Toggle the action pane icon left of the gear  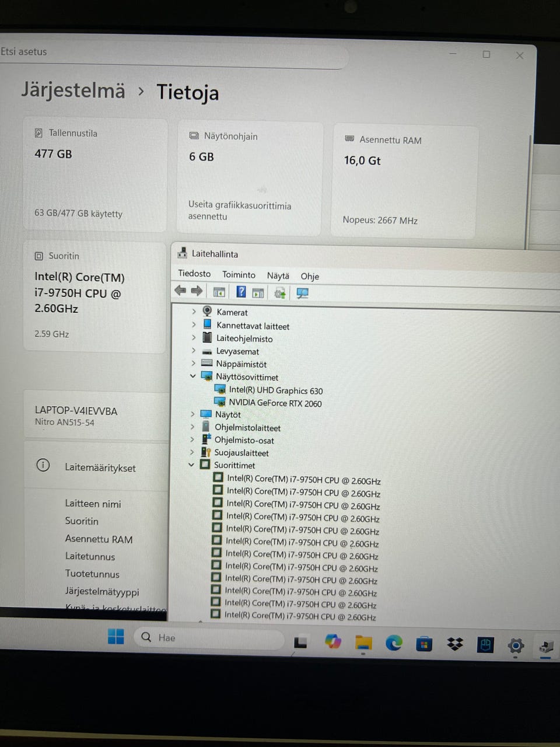258,293
